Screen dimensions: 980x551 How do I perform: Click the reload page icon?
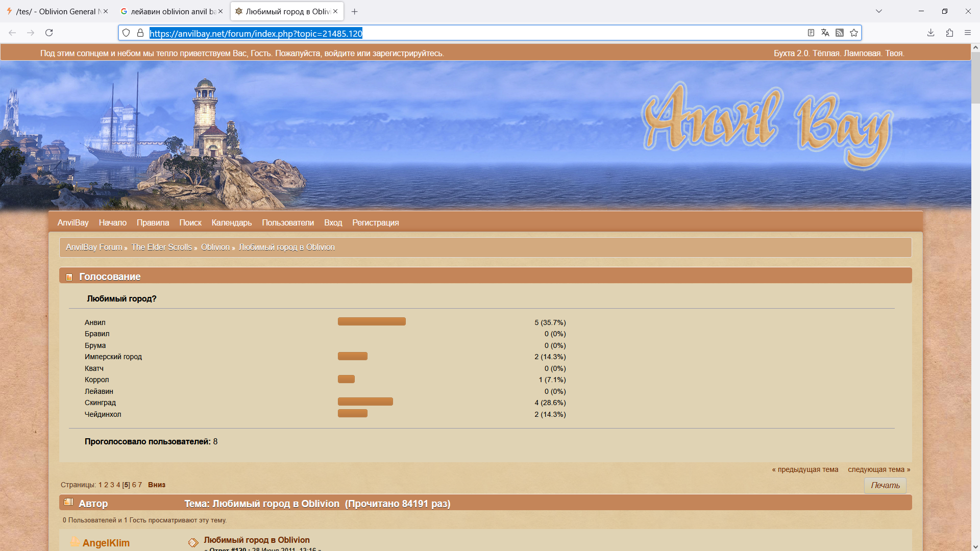pyautogui.click(x=49, y=33)
